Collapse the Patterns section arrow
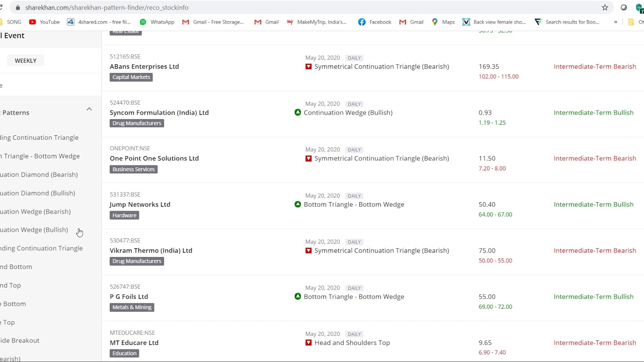Viewport: 644px width, 362px height. 89,109
